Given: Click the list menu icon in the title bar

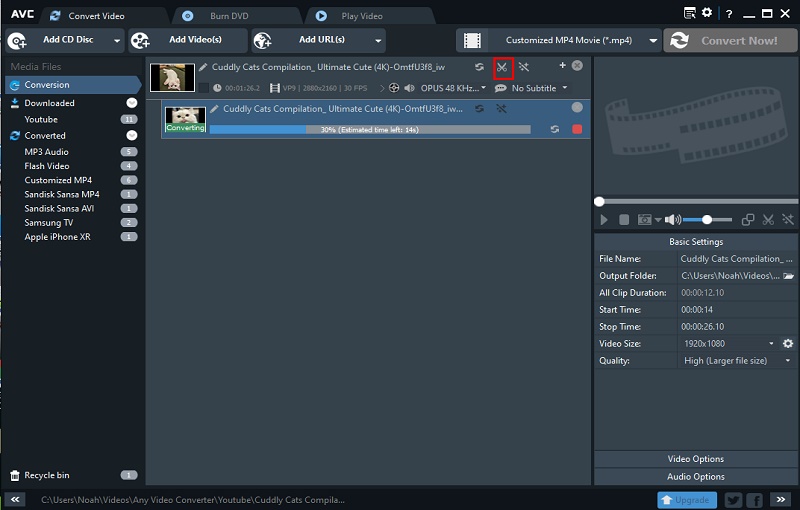Looking at the screenshot, I should click(689, 13).
